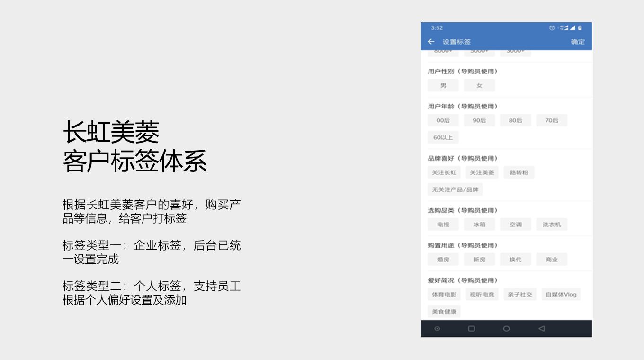Screen dimensions: 644x360
Task: Pick the 洗衣机 product category tag
Action: click(552, 225)
